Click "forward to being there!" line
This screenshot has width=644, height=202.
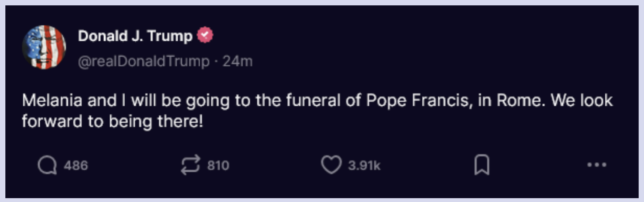112,121
